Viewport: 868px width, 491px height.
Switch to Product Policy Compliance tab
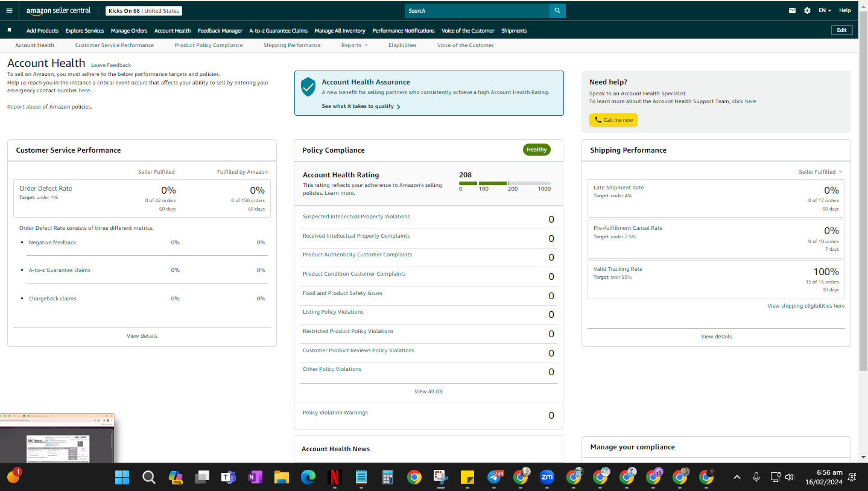209,45
